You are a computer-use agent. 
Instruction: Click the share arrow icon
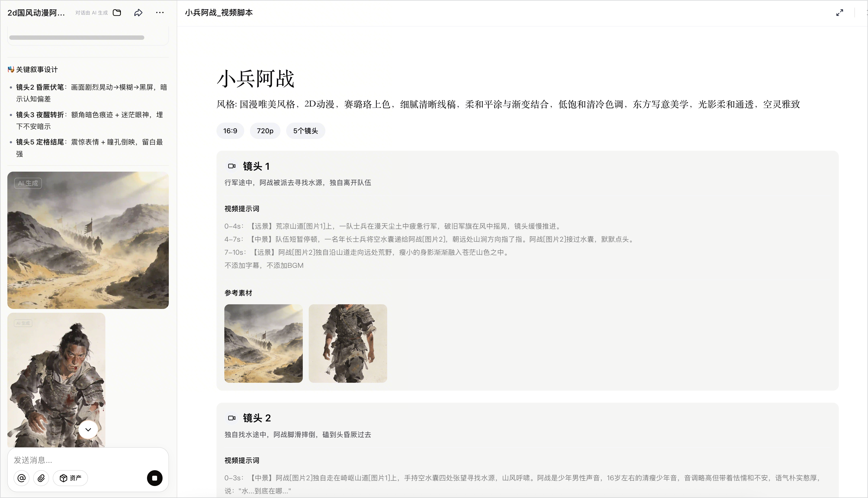pyautogui.click(x=138, y=13)
